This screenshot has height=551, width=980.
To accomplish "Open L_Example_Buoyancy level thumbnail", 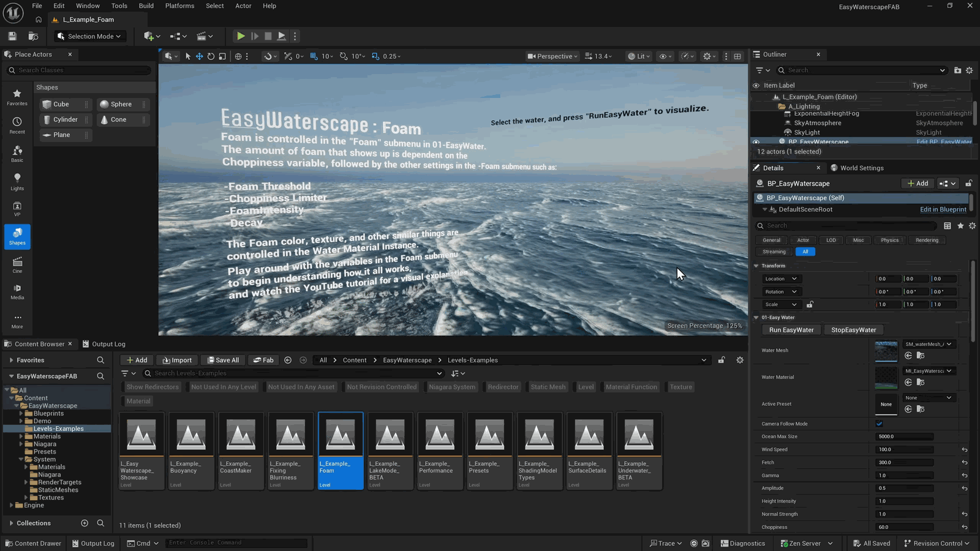I will point(191,451).
